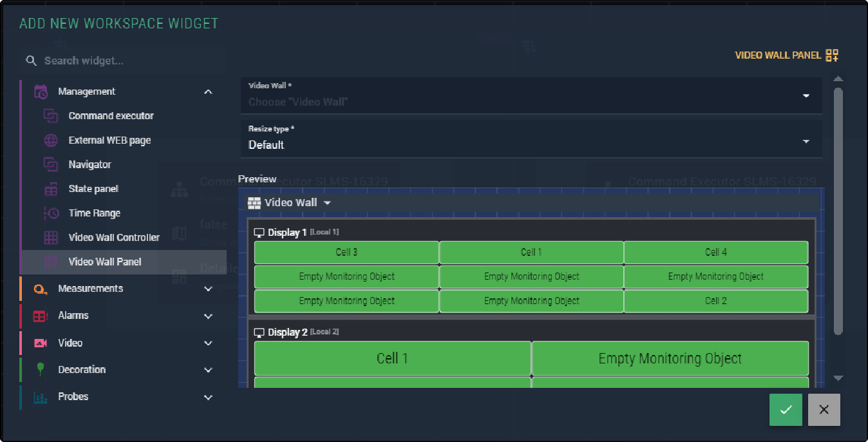Select Video Wall Panel widget item
This screenshot has width=868, height=442.
point(105,262)
